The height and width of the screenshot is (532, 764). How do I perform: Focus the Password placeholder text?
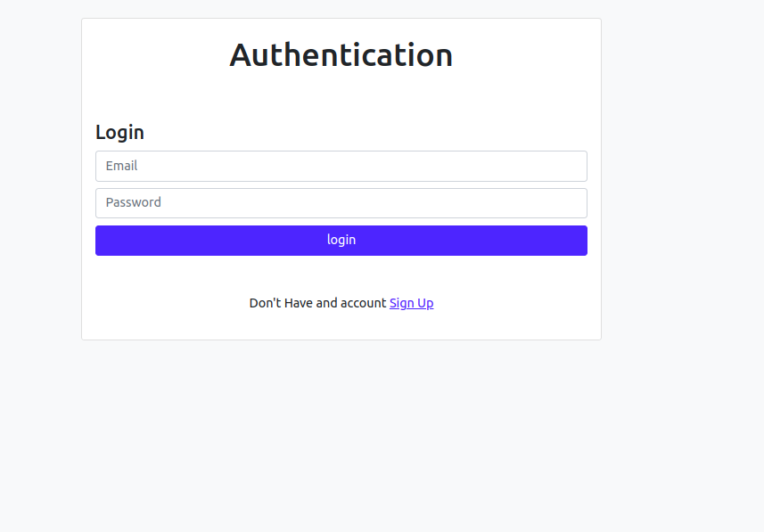[132, 202]
